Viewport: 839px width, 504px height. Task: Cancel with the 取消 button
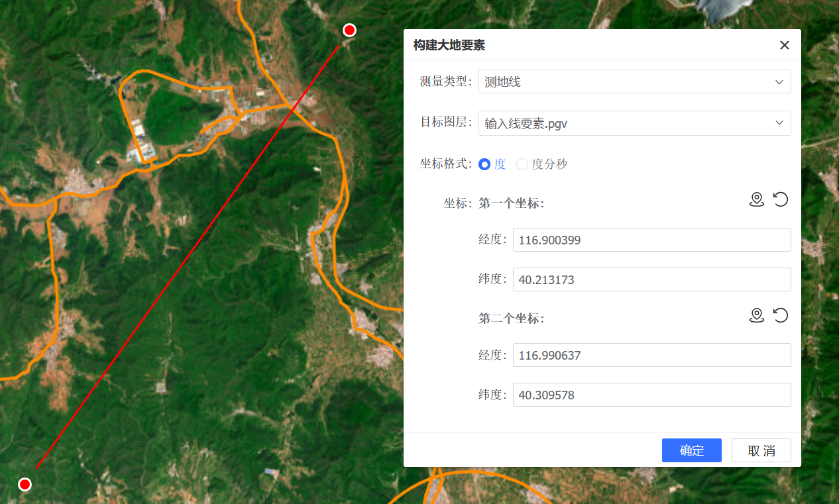[x=761, y=450]
